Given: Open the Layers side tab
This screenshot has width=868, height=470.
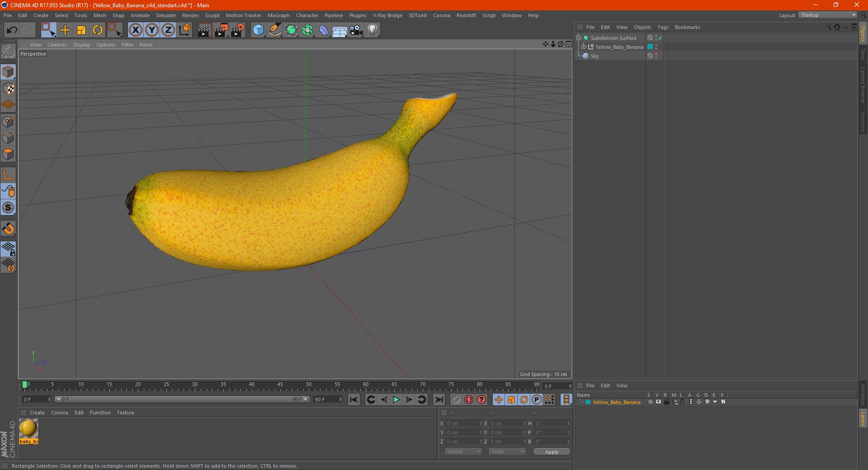Looking at the screenshot, I should click(x=863, y=418).
